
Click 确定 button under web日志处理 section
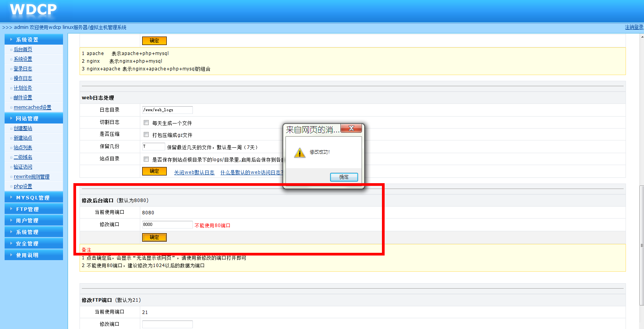coord(154,171)
